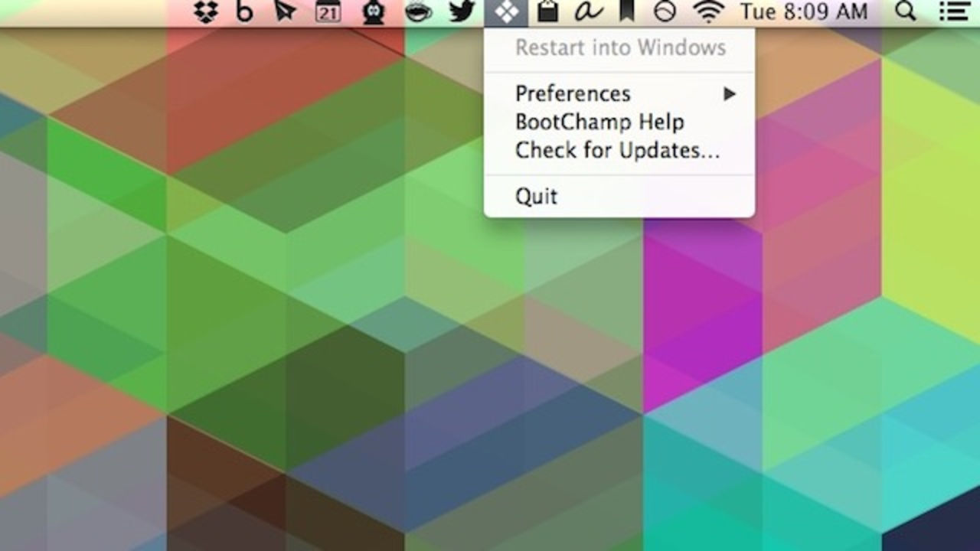Open the Dropbox menu bar icon

click(205, 11)
